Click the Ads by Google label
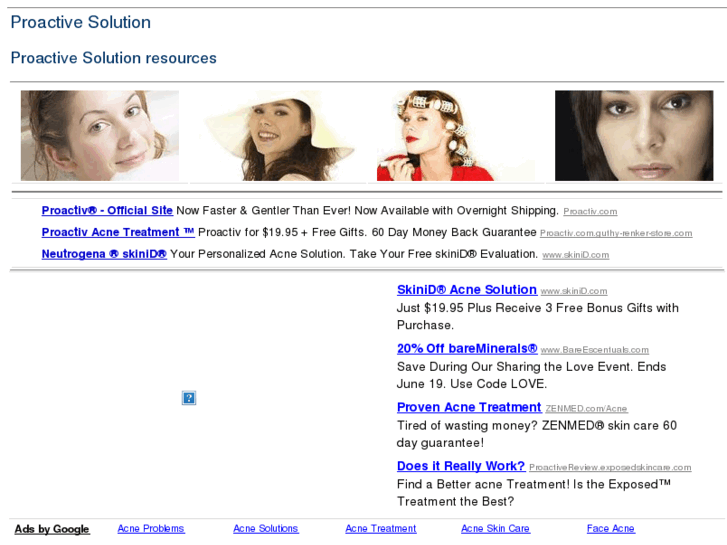This screenshot has width=727, height=545. pyautogui.click(x=52, y=529)
